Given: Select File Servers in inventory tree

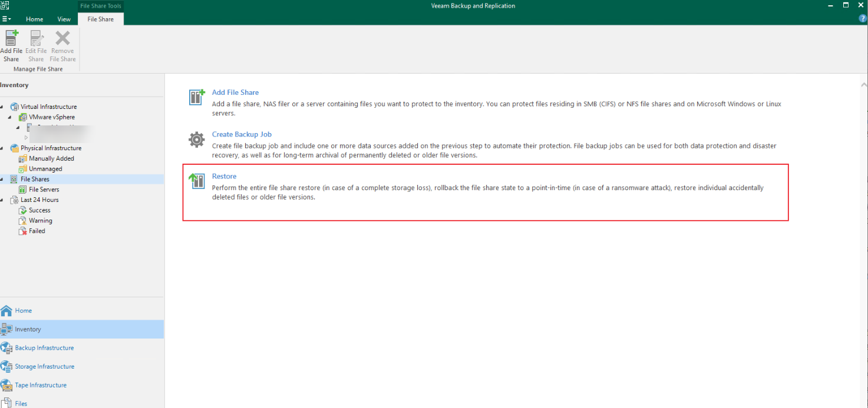Looking at the screenshot, I should [x=44, y=190].
